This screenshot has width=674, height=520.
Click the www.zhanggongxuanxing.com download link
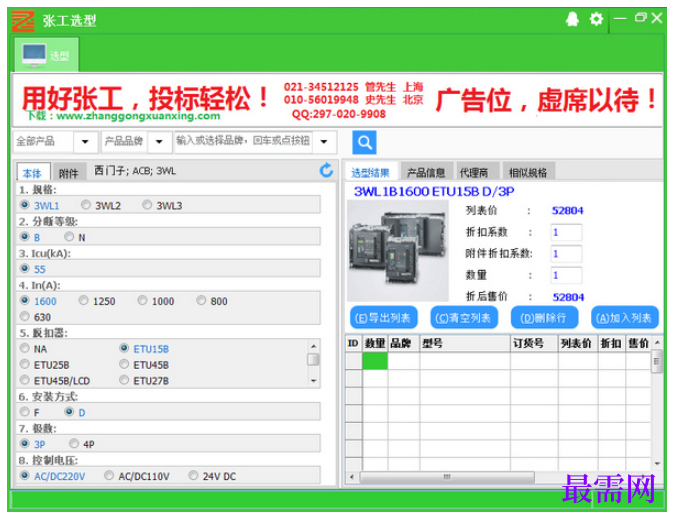pyautogui.click(x=138, y=116)
